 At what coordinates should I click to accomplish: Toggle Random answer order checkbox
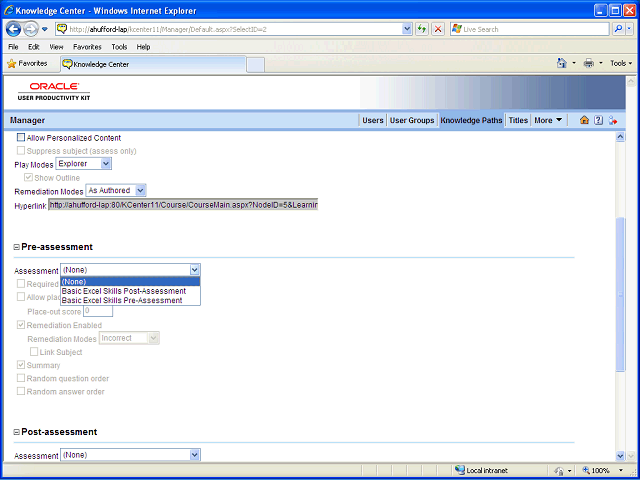click(x=21, y=391)
